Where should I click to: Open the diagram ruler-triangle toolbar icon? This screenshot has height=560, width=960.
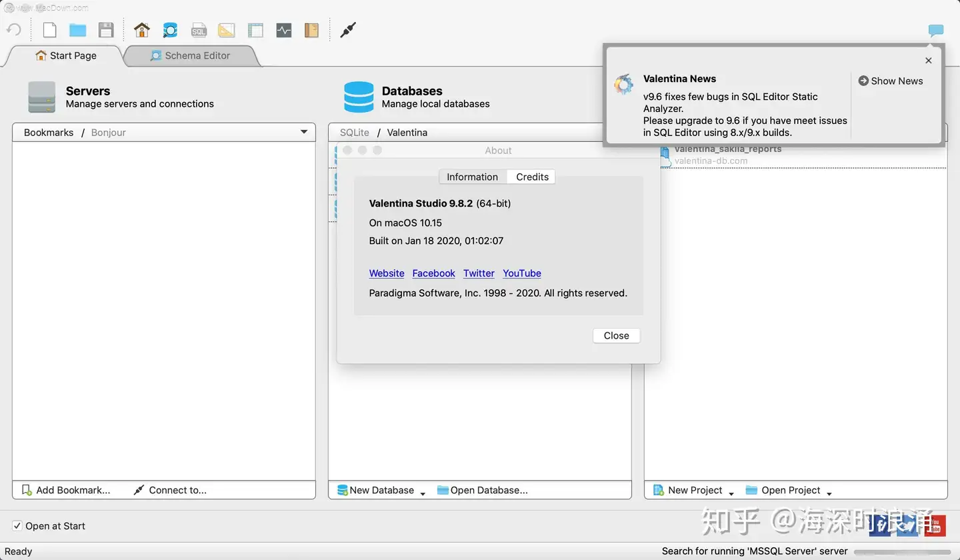[227, 30]
